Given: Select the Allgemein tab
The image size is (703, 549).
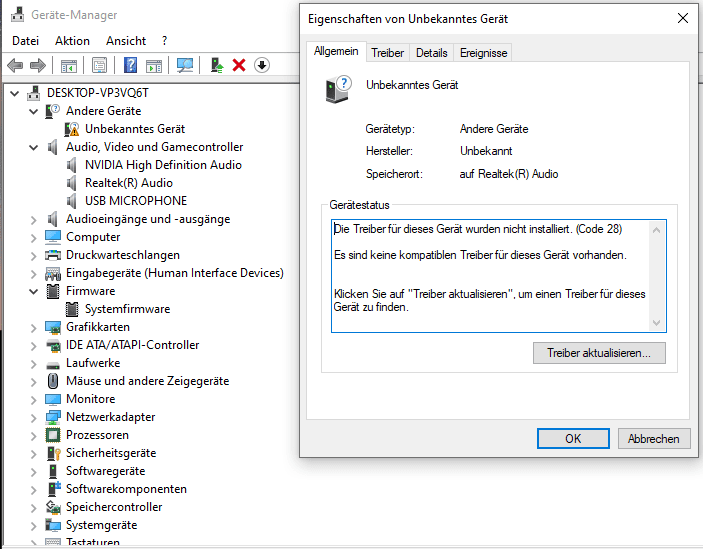Looking at the screenshot, I should coord(336,51).
